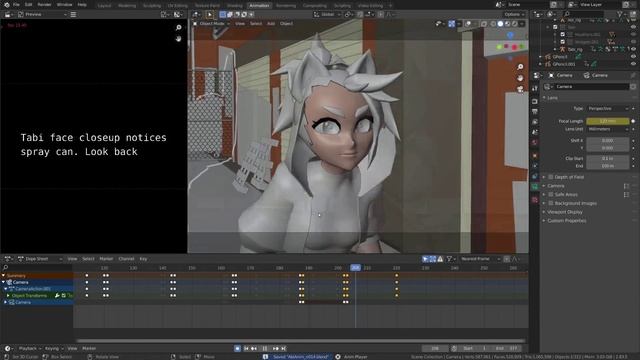Open the Blender logo menu
The width and height of the screenshot is (640, 360).
7,5
